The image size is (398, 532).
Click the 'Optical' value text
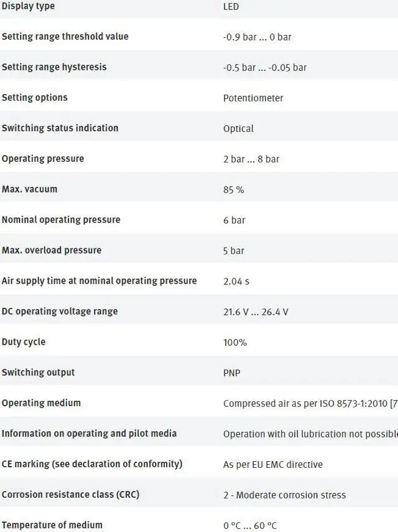pos(238,129)
